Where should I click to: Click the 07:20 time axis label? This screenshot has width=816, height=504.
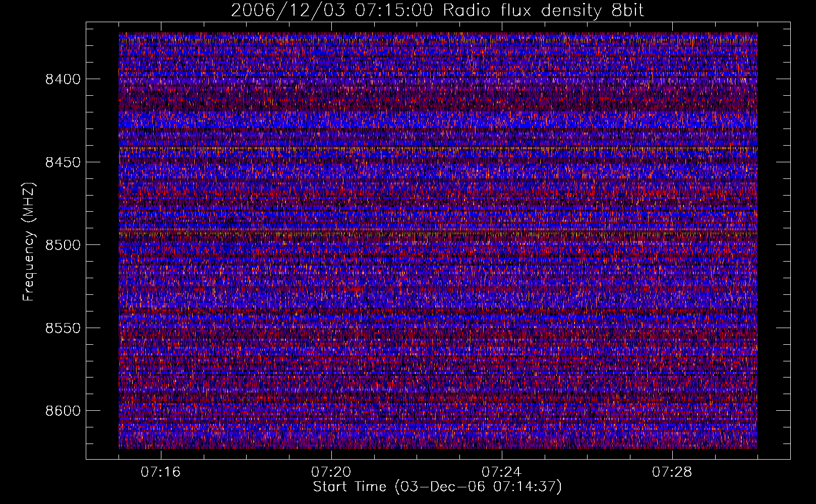pyautogui.click(x=331, y=472)
